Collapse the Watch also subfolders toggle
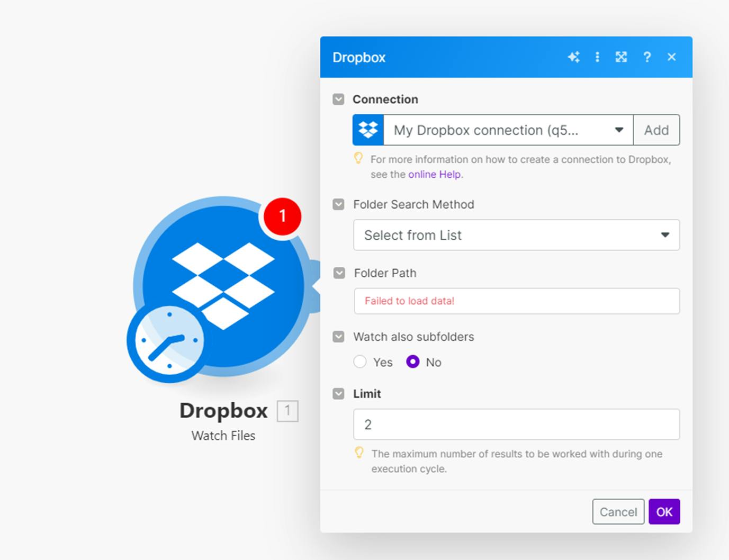Screen dimensions: 729x560 pos(338,337)
